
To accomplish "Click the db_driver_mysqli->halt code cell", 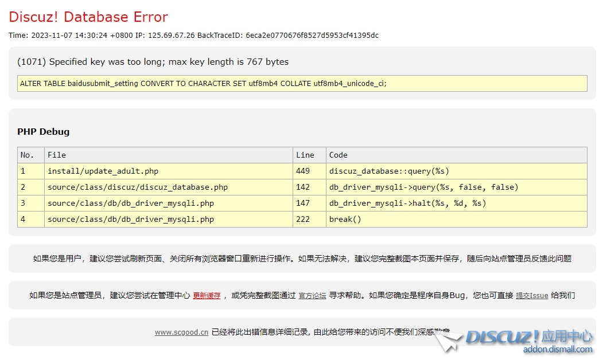I will click(x=457, y=203).
